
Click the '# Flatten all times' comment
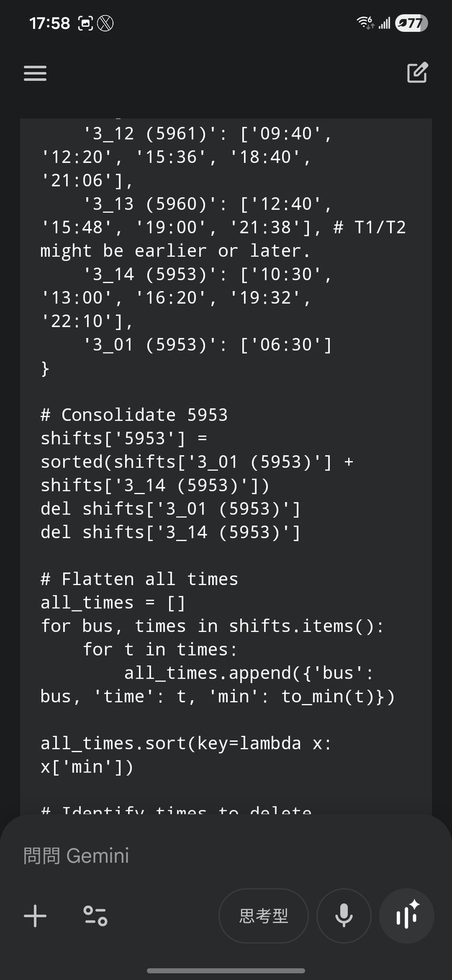click(139, 579)
